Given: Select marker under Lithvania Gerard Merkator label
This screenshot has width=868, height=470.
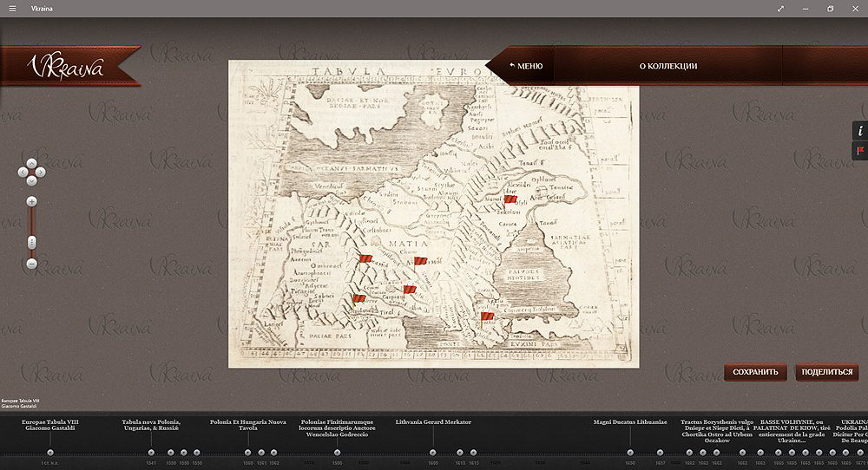Looking at the screenshot, I should (x=433, y=453).
